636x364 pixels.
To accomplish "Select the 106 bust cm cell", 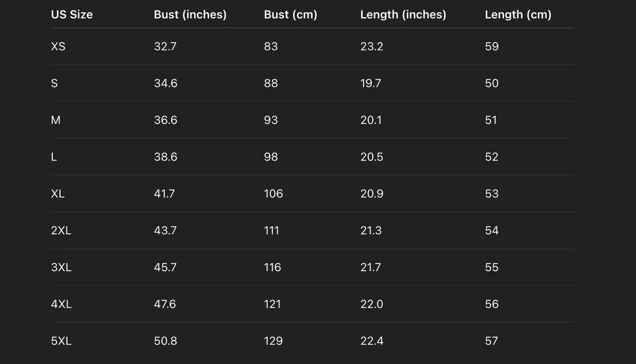I will (x=273, y=194).
